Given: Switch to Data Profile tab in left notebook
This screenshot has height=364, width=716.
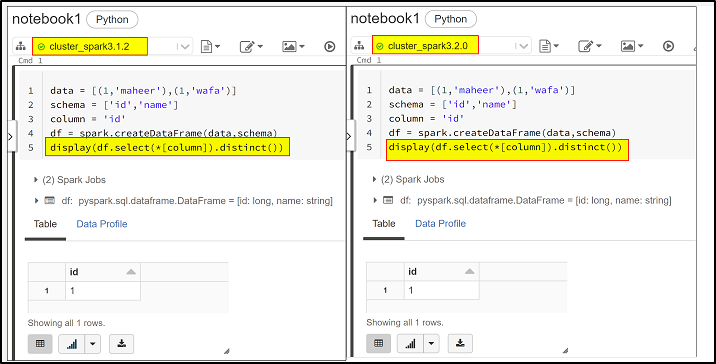Looking at the screenshot, I should (x=102, y=224).
